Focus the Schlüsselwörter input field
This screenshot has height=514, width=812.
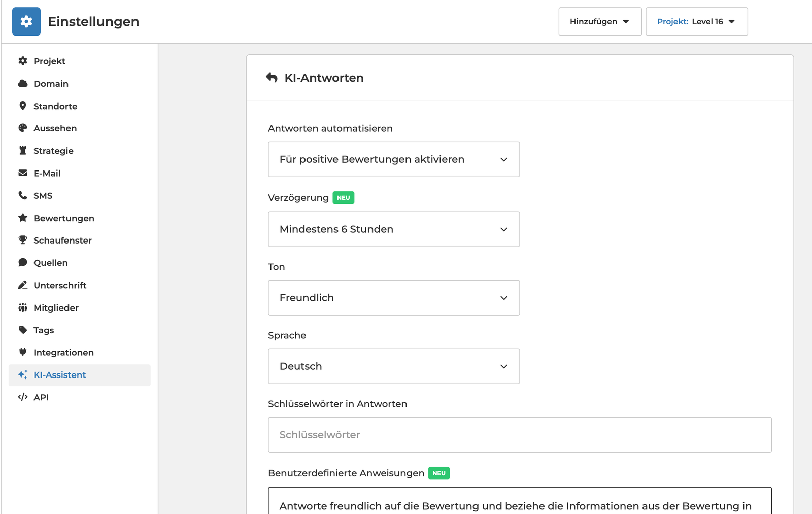point(519,435)
